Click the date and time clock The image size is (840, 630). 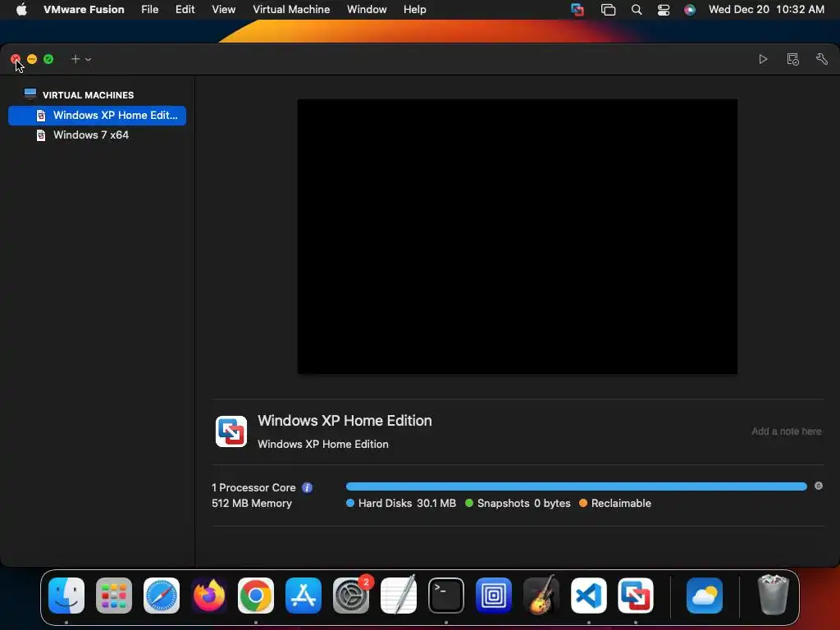click(x=766, y=10)
